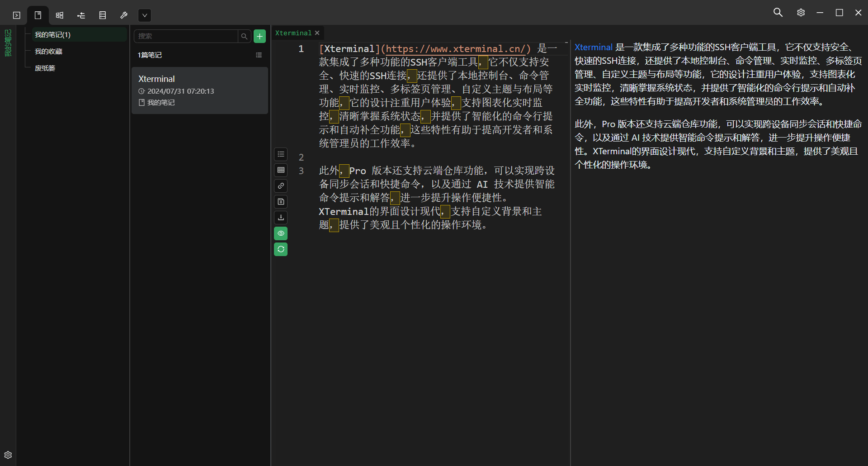Screen dimensions: 868x466
Task: Open the note list sort menu icon
Action: coord(259,55)
